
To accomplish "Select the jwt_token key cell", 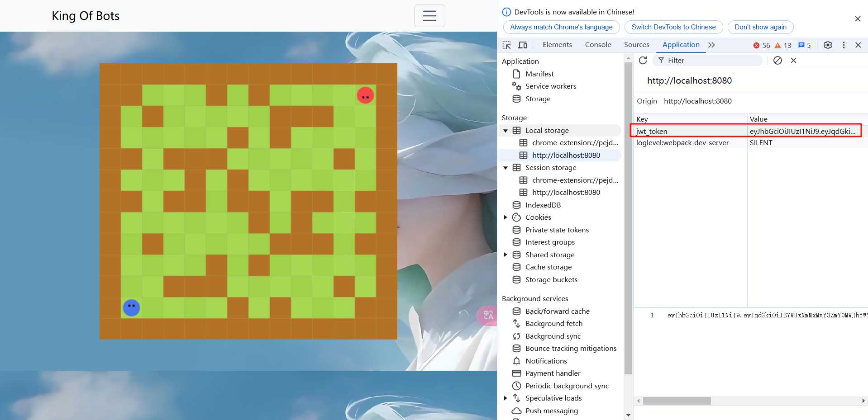I will [x=690, y=131].
